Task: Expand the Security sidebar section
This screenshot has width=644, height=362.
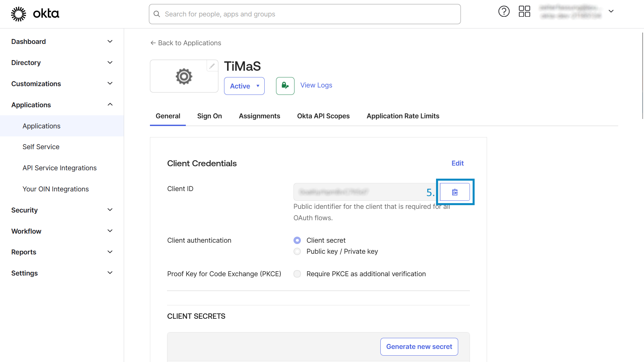Action: tap(62, 210)
